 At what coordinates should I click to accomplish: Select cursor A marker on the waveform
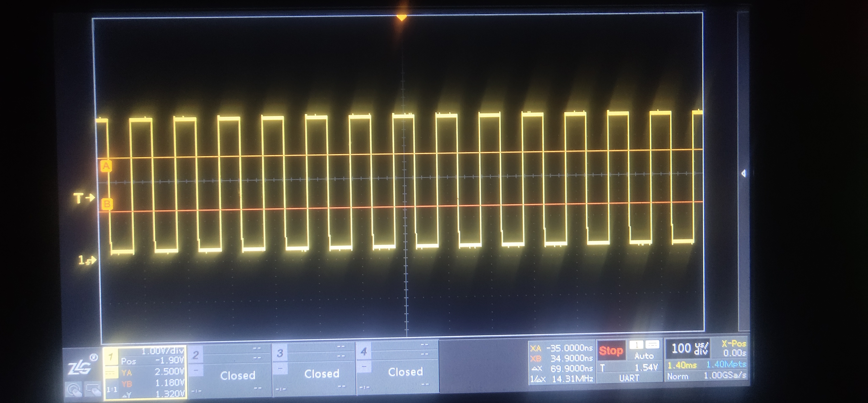(x=106, y=166)
